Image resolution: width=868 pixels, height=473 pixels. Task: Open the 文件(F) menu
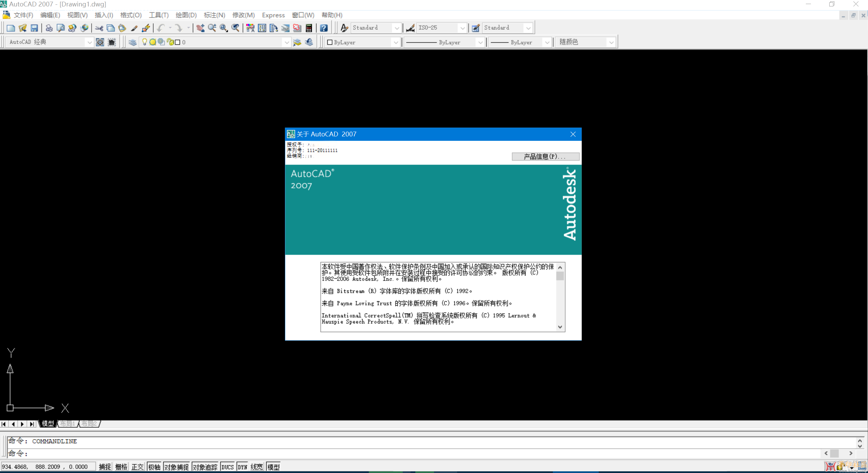pyautogui.click(x=23, y=15)
